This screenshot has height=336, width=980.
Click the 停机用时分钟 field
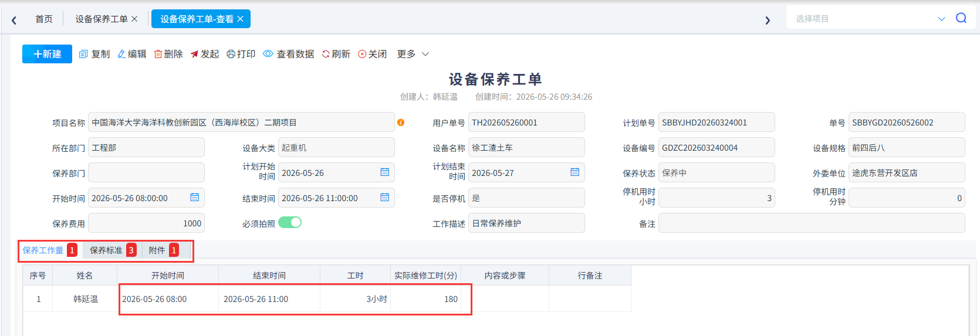(x=907, y=198)
